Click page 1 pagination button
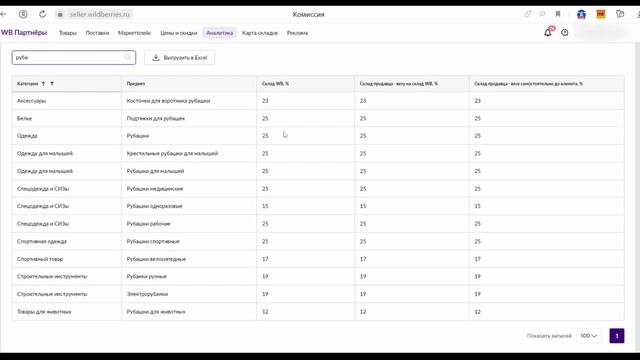Image resolution: width=640 pixels, height=360 pixels. pyautogui.click(x=617, y=336)
